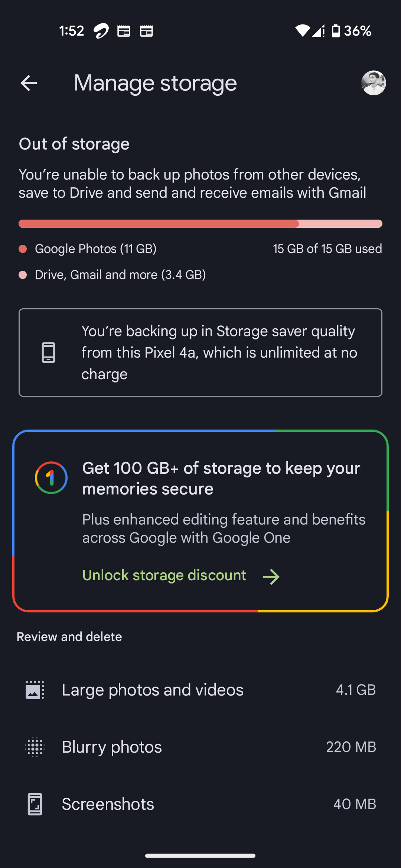The height and width of the screenshot is (868, 401).
Task: Tap the Blurry photos dotted icon
Action: (35, 747)
